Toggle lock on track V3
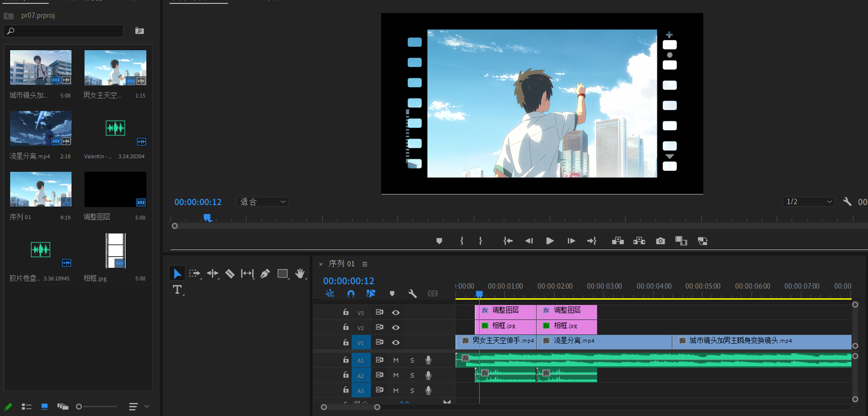 (x=346, y=312)
